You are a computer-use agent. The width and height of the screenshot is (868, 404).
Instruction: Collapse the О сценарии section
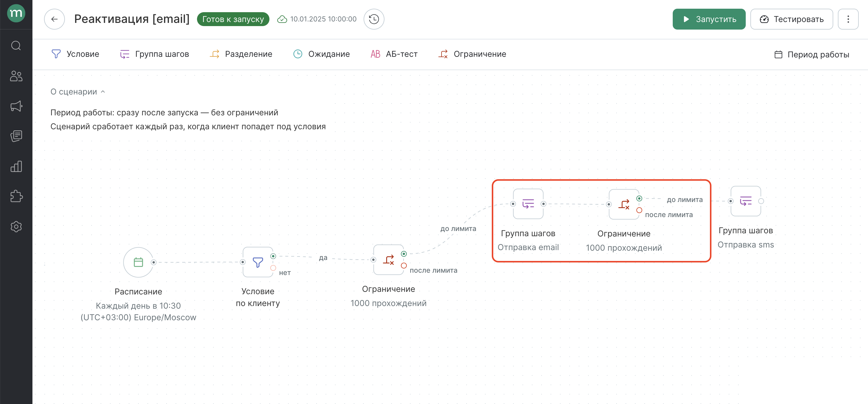[x=78, y=92]
